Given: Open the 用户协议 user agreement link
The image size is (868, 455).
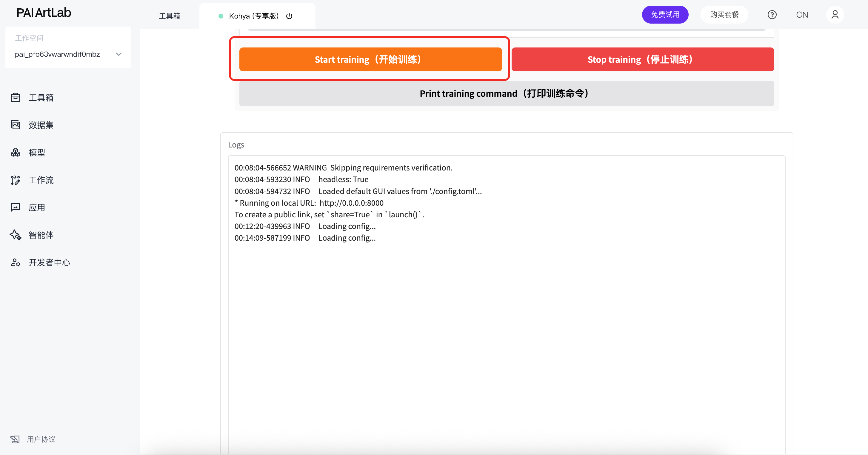Looking at the screenshot, I should (x=41, y=439).
